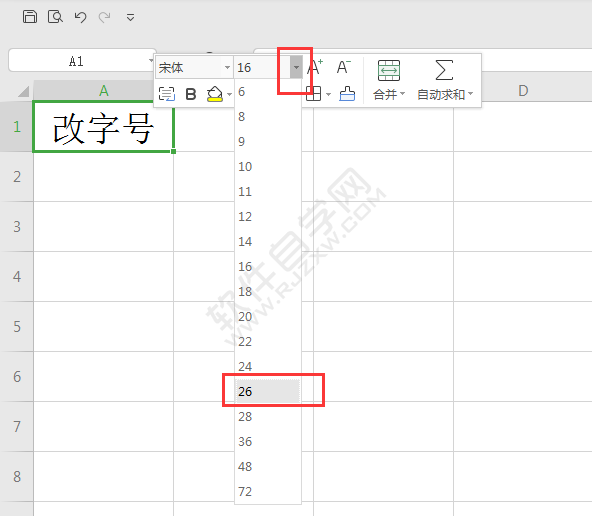Open quick access toolbar customize arrow
Image resolution: width=592 pixels, height=516 pixels.
click(130, 17)
